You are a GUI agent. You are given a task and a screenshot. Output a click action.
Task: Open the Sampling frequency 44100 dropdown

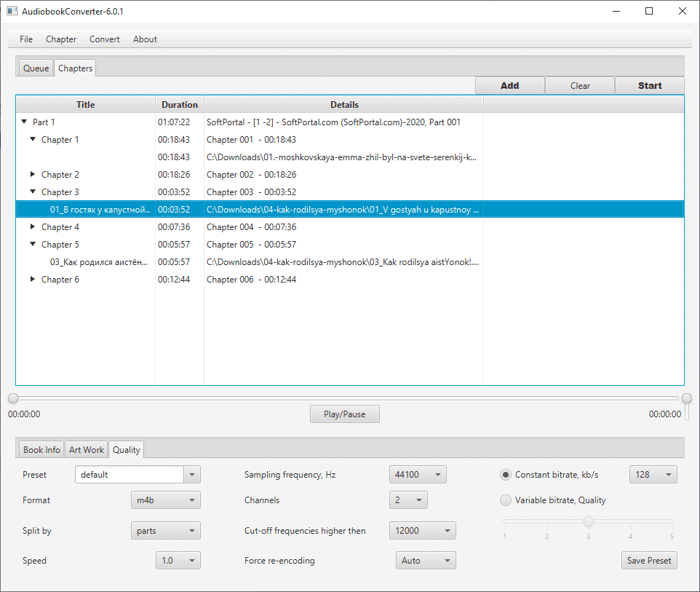(x=418, y=475)
